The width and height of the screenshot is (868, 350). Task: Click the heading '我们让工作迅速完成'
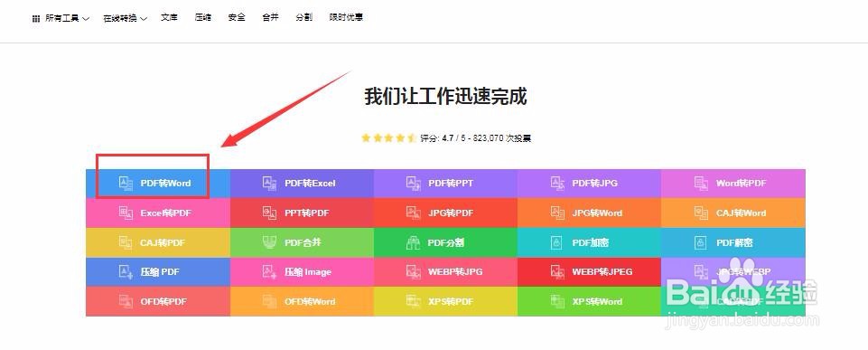point(445,97)
